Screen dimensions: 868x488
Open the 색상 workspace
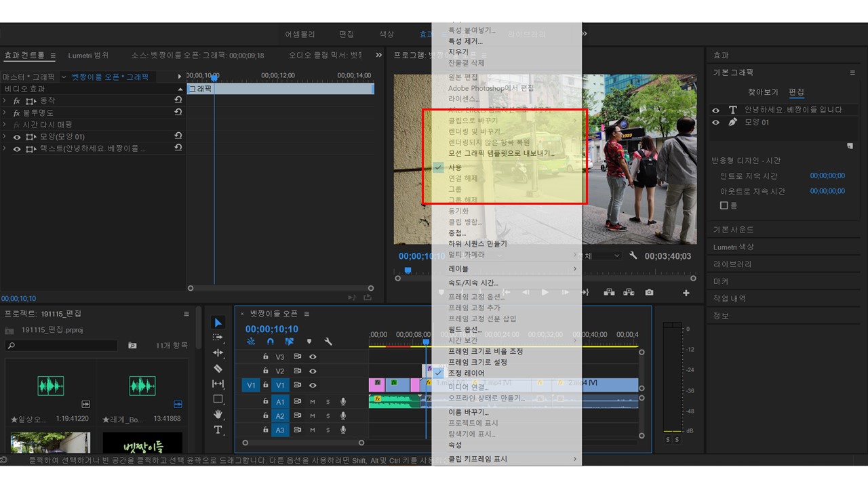tap(387, 34)
